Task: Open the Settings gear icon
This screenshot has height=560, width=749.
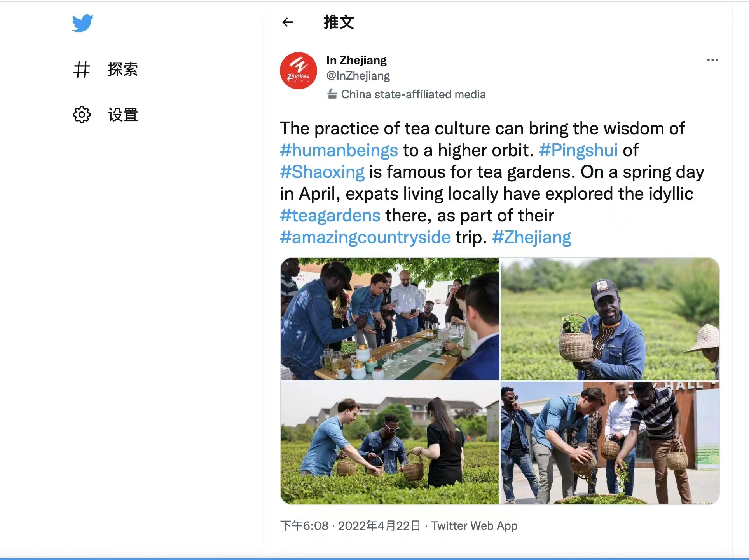Action: point(82,115)
